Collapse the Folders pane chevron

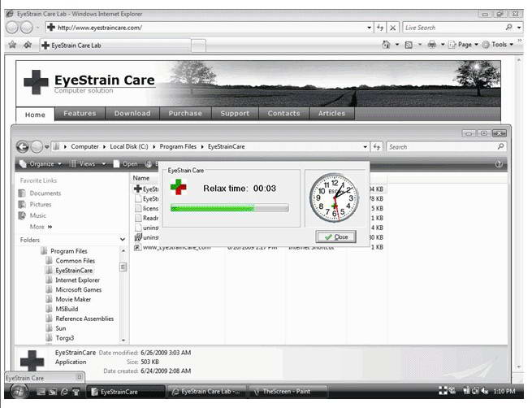click(122, 240)
